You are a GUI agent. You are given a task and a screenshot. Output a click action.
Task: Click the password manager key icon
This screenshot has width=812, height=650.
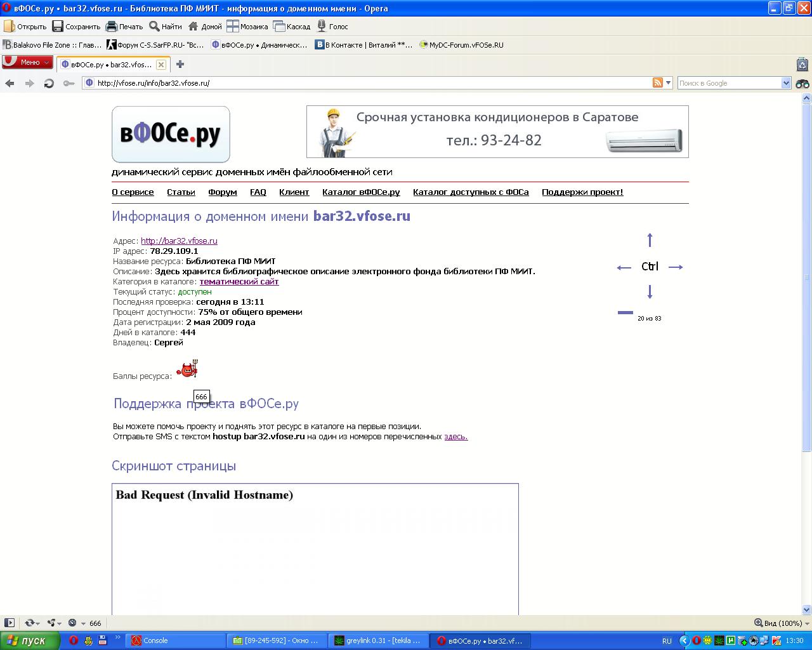coord(69,83)
